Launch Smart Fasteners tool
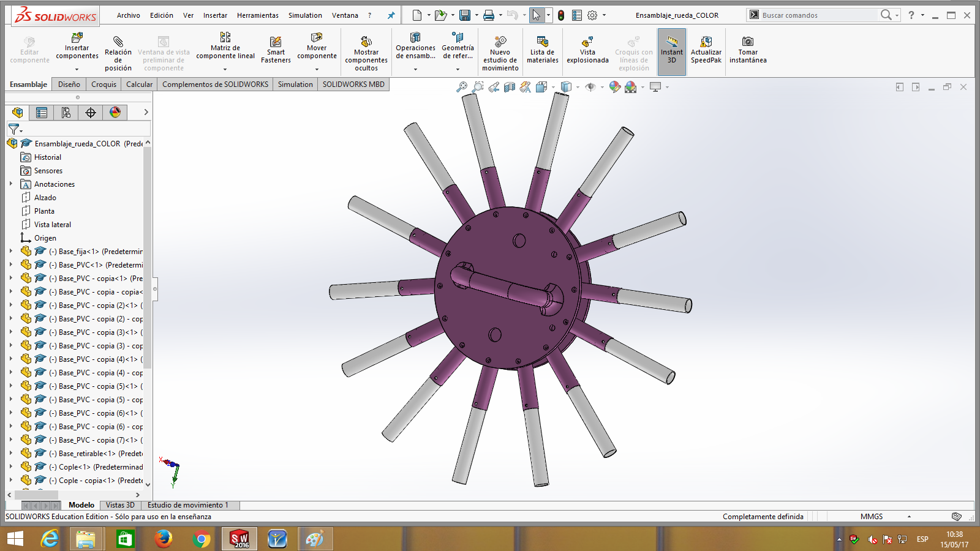980x551 pixels. pyautogui.click(x=276, y=50)
